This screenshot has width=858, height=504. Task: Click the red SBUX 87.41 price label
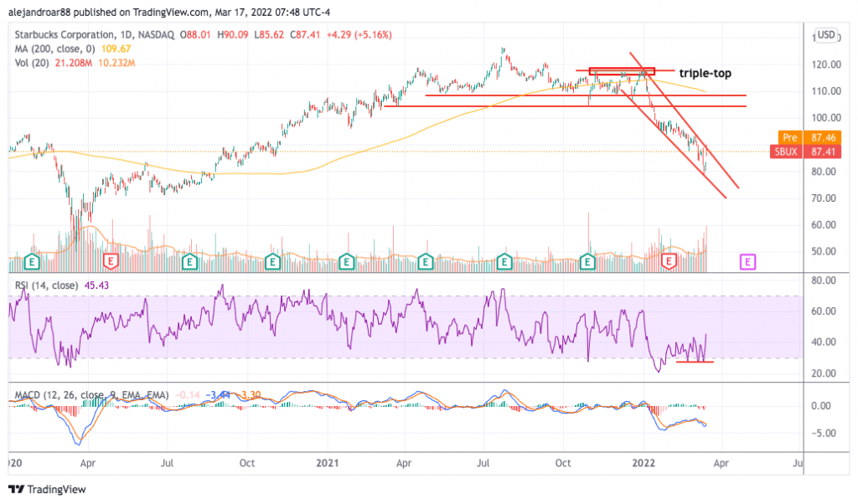click(804, 152)
